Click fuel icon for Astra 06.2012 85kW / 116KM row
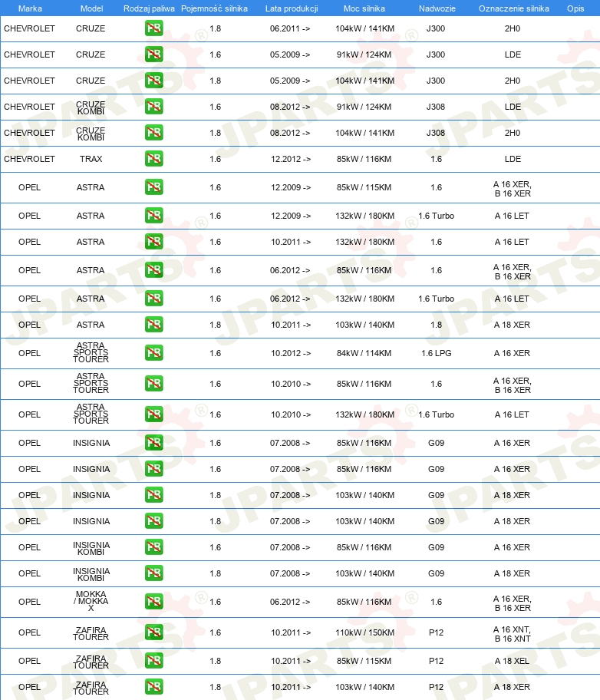The width and height of the screenshot is (600, 700). point(154,270)
